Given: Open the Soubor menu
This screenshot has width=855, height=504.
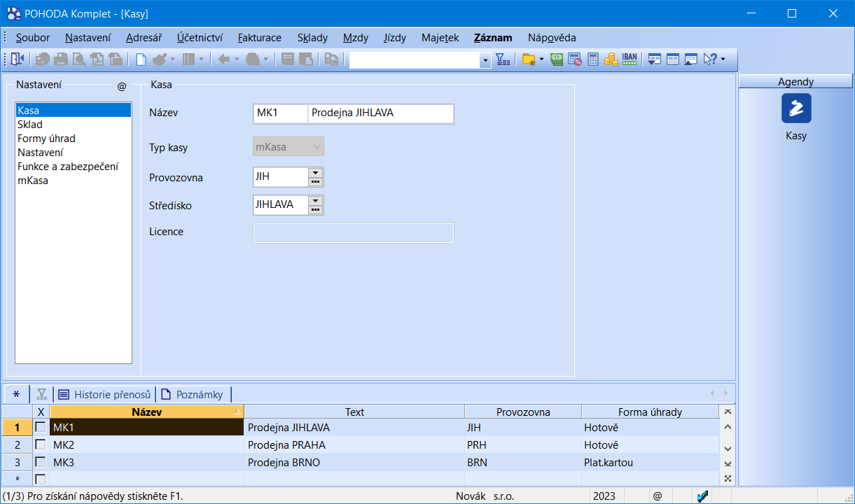Looking at the screenshot, I should pos(33,38).
